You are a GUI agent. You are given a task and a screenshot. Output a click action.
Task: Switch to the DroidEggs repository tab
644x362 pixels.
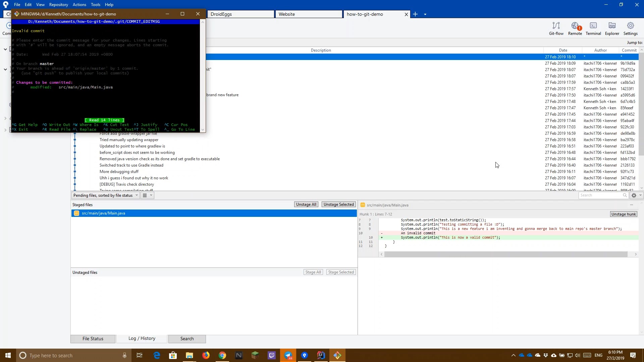pyautogui.click(x=240, y=14)
